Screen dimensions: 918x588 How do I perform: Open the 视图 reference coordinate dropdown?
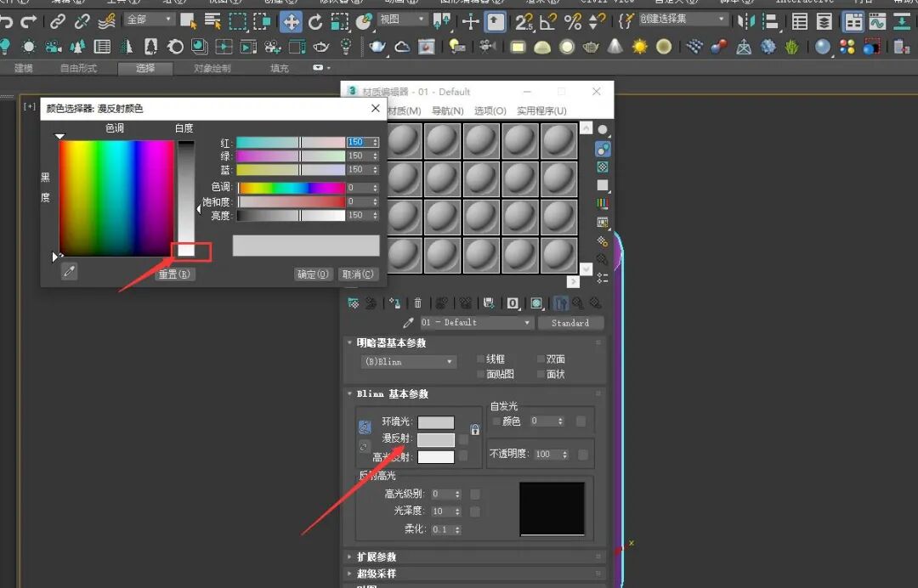pyautogui.click(x=402, y=20)
